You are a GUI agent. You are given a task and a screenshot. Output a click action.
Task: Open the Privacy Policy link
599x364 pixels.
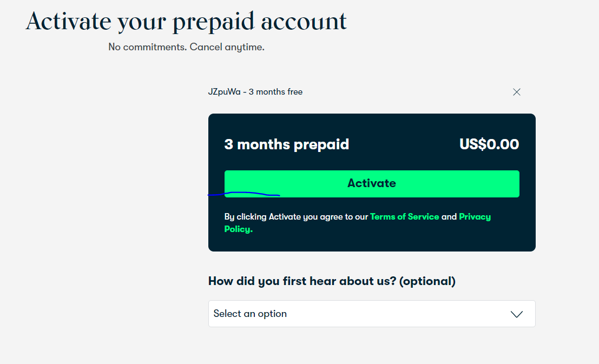(475, 216)
